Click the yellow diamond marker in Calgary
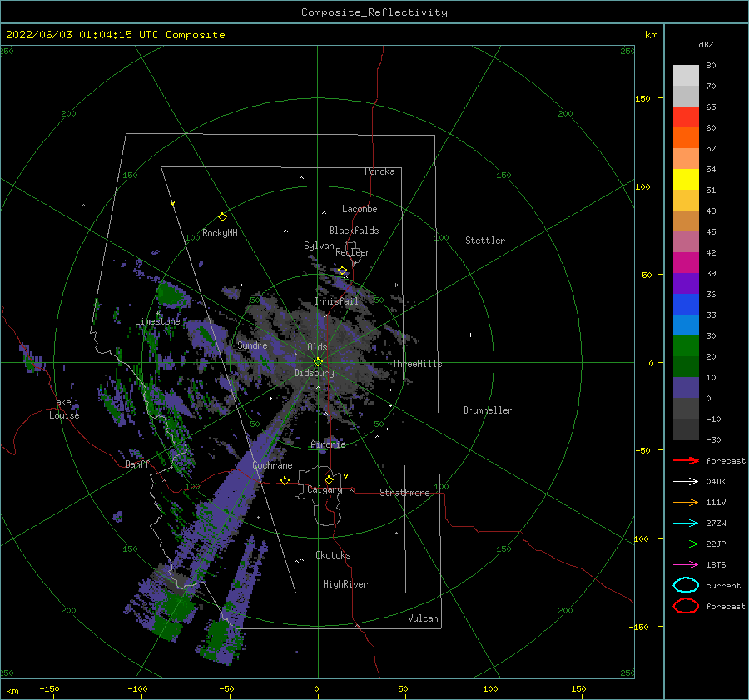749x700 pixels. [x=329, y=479]
